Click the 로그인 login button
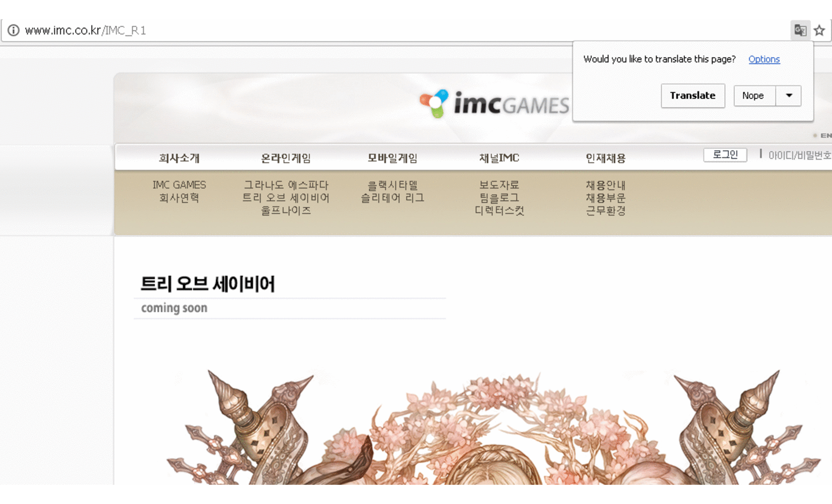The width and height of the screenshot is (832, 504). pos(725,155)
